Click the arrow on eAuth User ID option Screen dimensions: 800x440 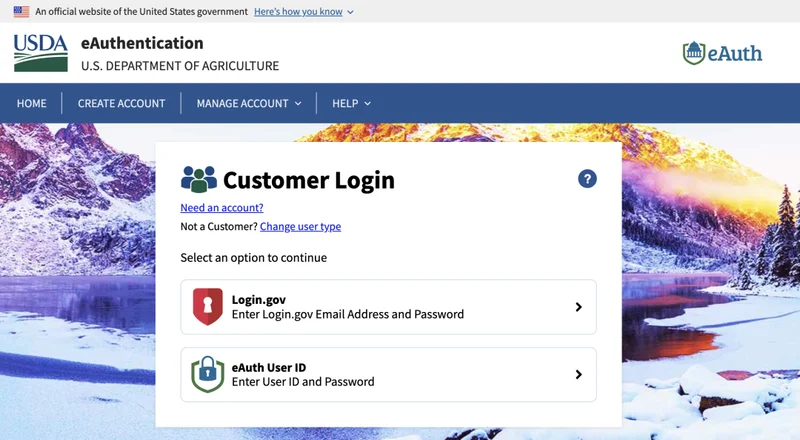578,374
